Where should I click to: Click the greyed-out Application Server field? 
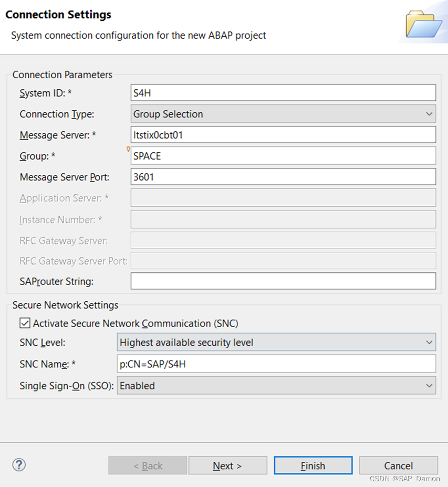[283, 197]
